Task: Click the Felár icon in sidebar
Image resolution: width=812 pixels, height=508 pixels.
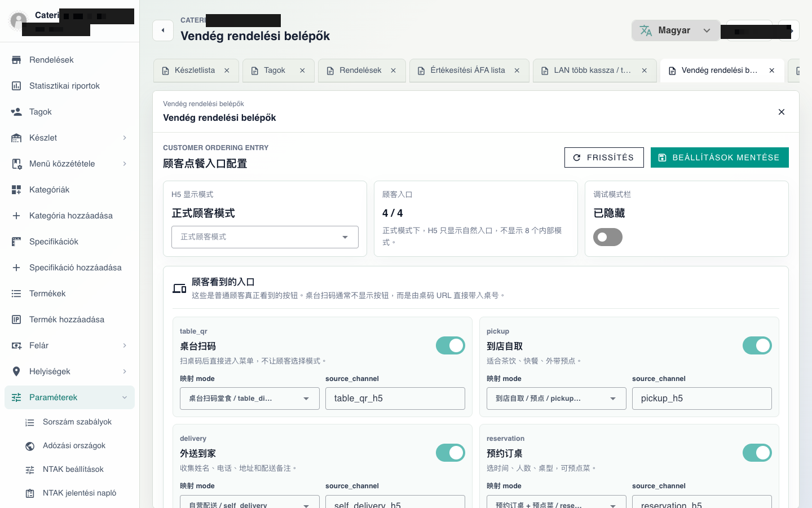Action: [x=16, y=345]
